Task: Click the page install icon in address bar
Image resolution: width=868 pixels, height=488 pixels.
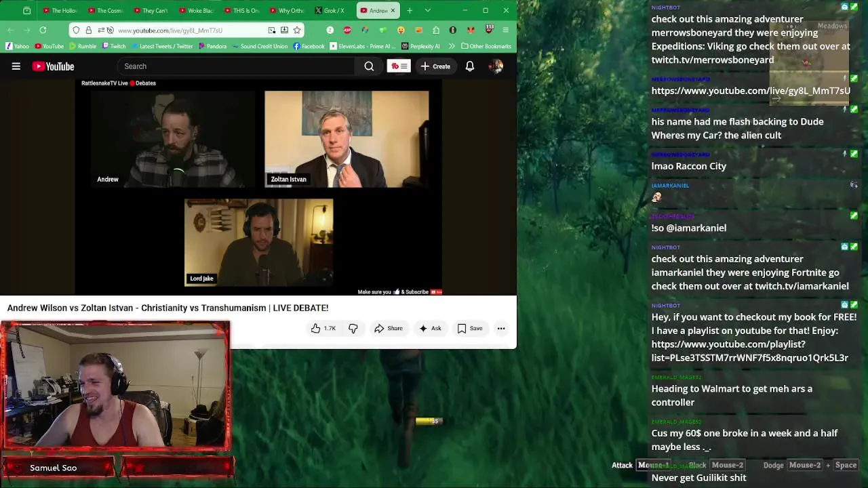Action: [x=284, y=30]
